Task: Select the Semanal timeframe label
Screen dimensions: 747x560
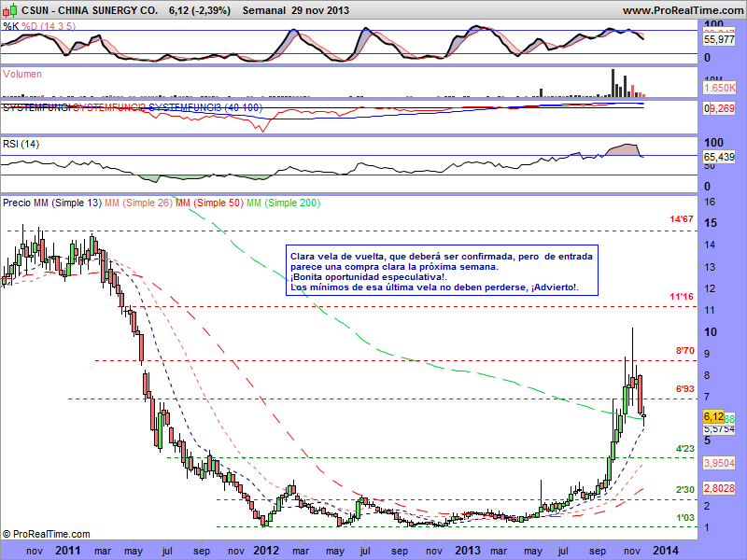Action: [x=264, y=10]
